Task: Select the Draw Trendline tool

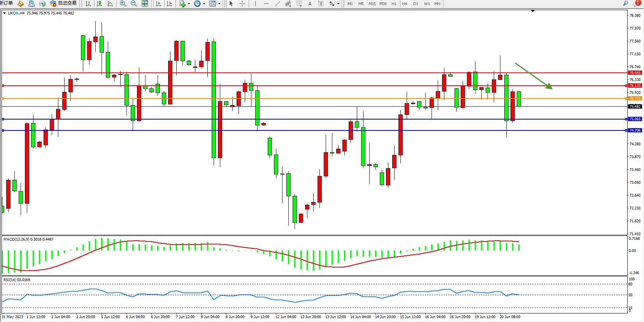Action: [277, 4]
